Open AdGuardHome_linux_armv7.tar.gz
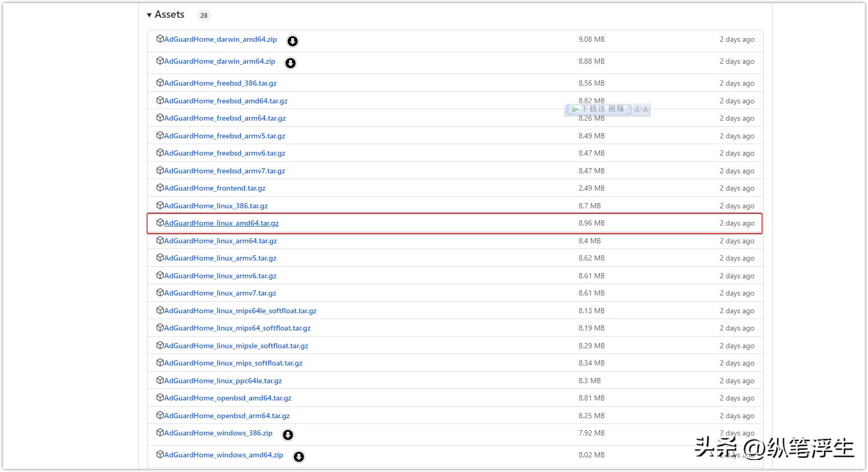This screenshot has width=868, height=472. 220,293
